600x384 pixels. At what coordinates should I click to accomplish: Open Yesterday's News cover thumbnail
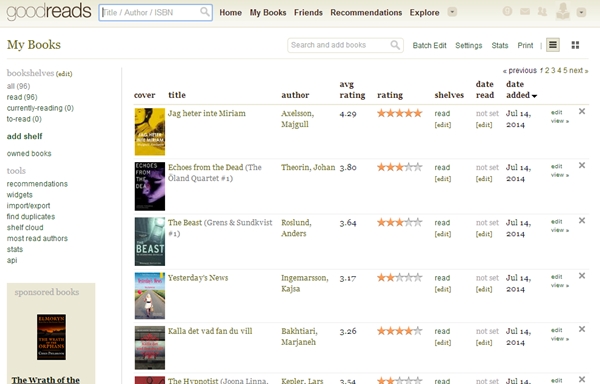150,296
